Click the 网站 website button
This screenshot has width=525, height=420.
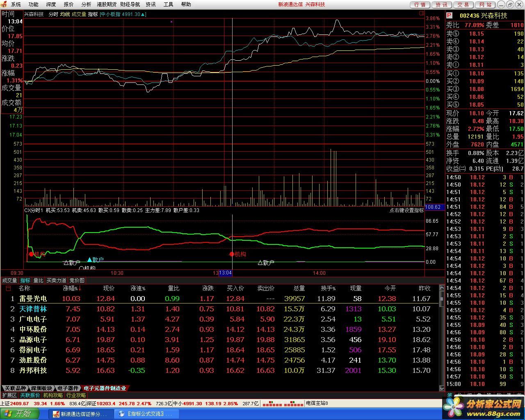tap(485, 5)
